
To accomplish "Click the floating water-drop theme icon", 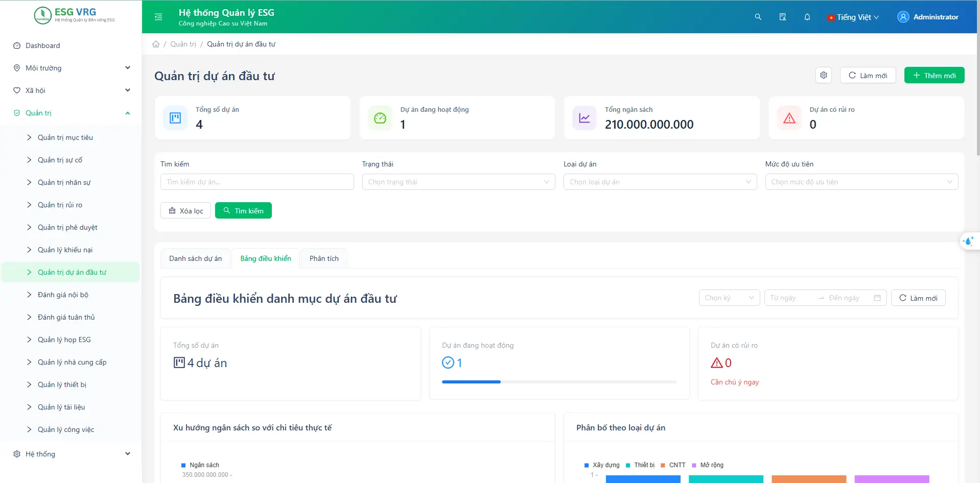I will coord(968,241).
